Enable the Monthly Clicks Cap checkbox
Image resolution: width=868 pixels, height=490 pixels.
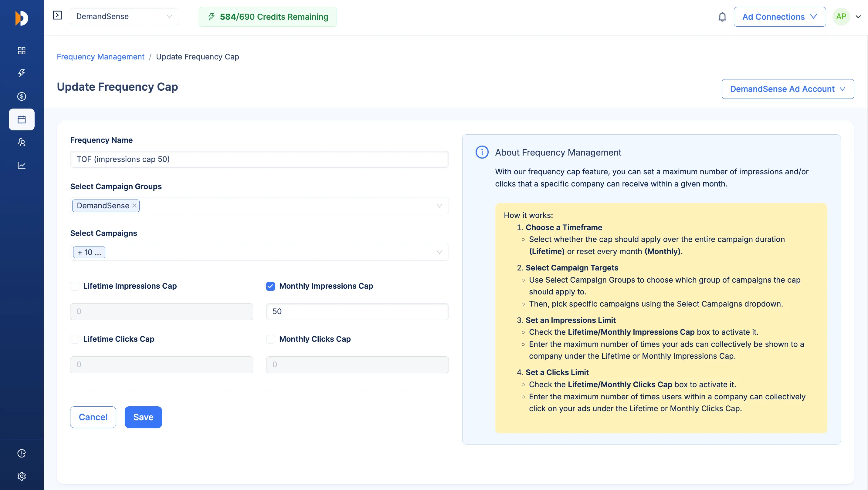coord(270,339)
